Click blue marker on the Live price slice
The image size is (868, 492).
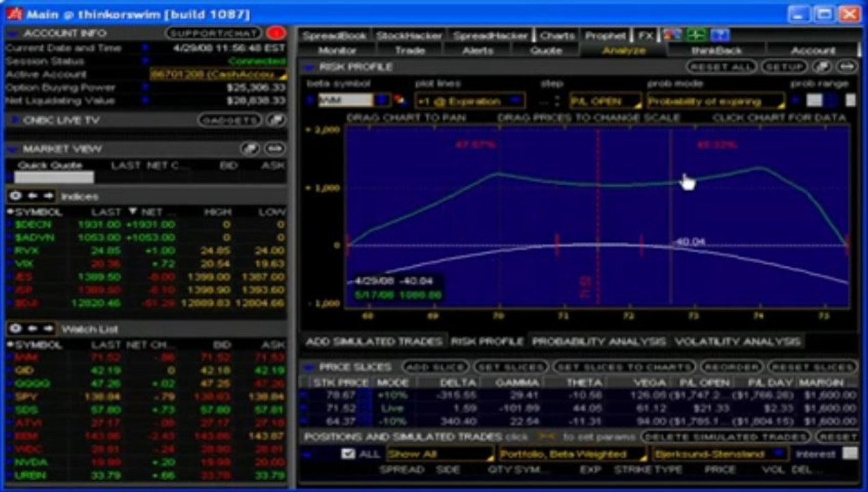303,408
